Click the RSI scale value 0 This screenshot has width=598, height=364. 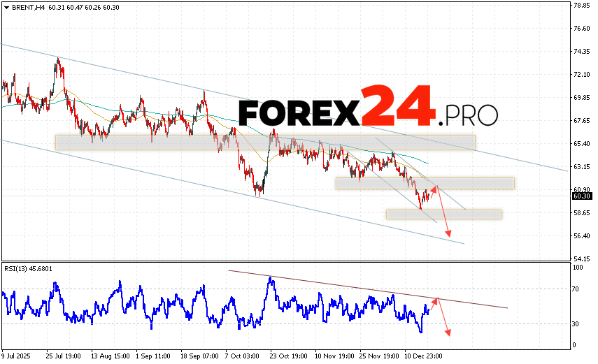click(574, 345)
